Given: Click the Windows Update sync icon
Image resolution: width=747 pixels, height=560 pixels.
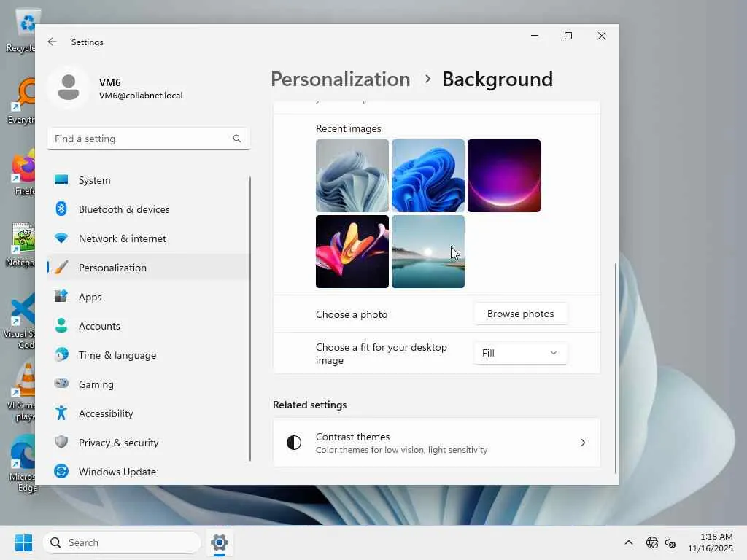Looking at the screenshot, I should (x=61, y=472).
